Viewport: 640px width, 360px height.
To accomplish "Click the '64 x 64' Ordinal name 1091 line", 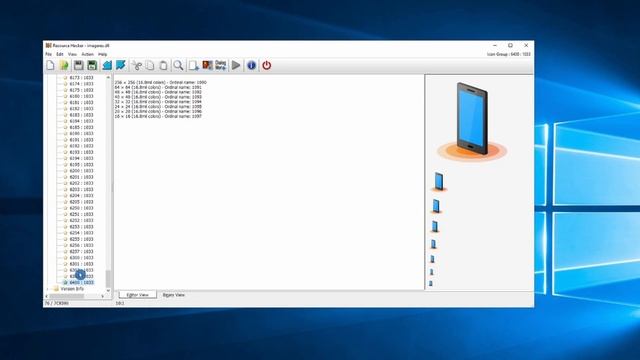I will point(158,87).
